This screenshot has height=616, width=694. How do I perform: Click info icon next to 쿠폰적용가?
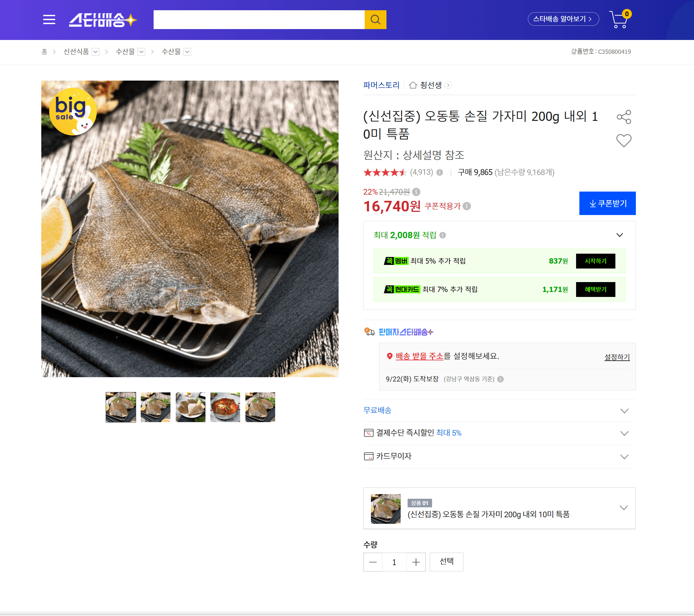point(467,206)
